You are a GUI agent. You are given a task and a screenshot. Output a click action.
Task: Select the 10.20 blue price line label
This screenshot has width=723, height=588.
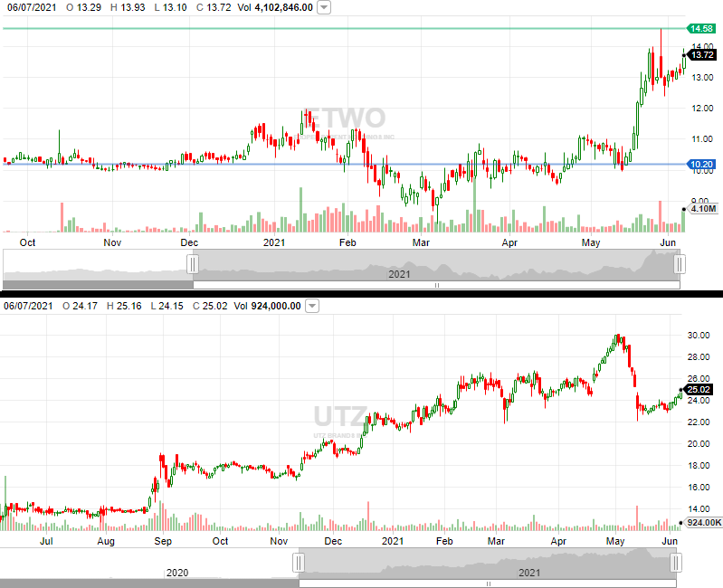701,164
